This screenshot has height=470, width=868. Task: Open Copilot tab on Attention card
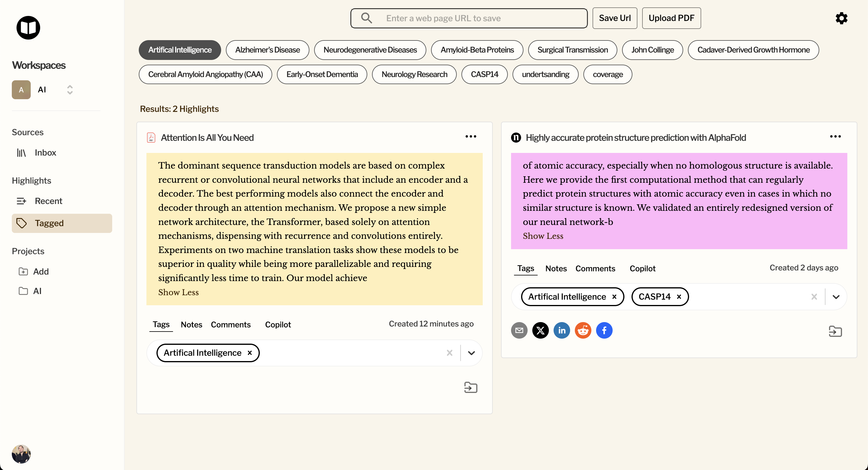tap(278, 324)
